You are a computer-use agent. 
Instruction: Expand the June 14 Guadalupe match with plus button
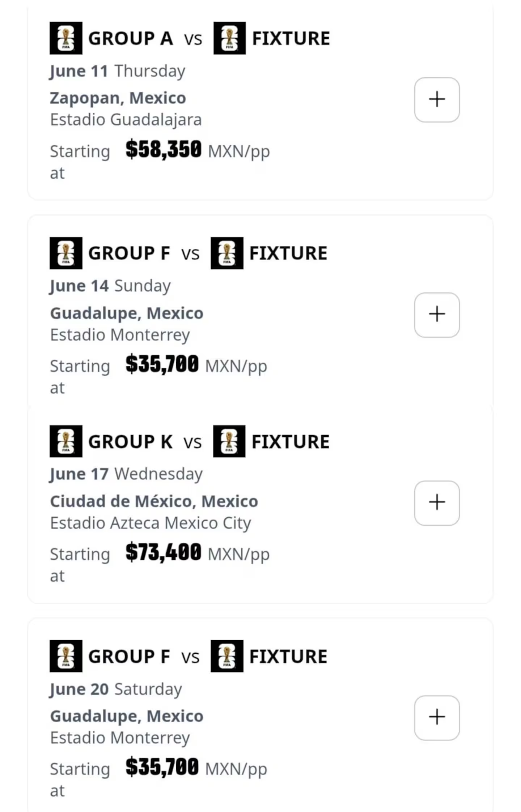coord(437,315)
